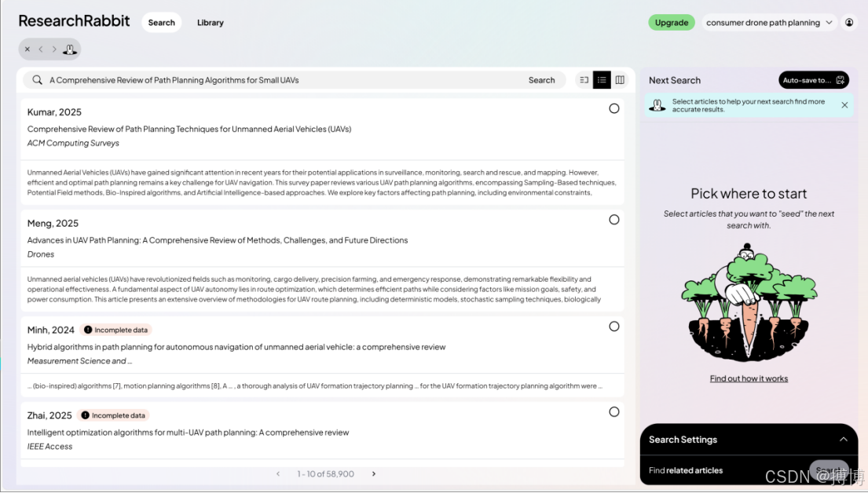Open the Library tab
This screenshot has width=868, height=493.
click(211, 23)
